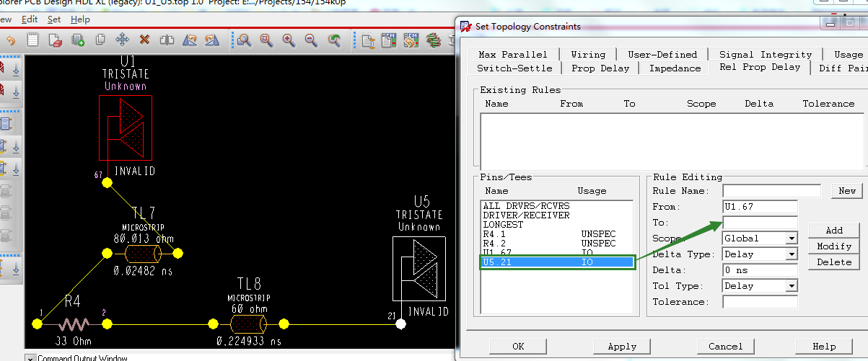Select the Move four-arrow tool
Viewport: 868px width, 361px height.
point(122,40)
